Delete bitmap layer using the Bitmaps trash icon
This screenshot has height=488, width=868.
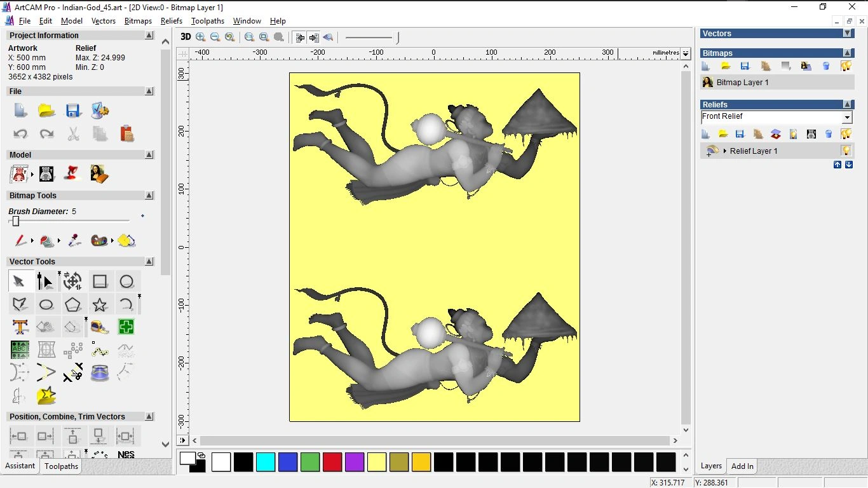tap(826, 66)
